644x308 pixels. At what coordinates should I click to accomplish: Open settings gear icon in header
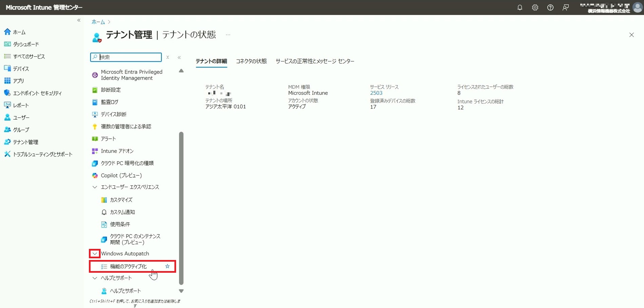(x=535, y=7)
